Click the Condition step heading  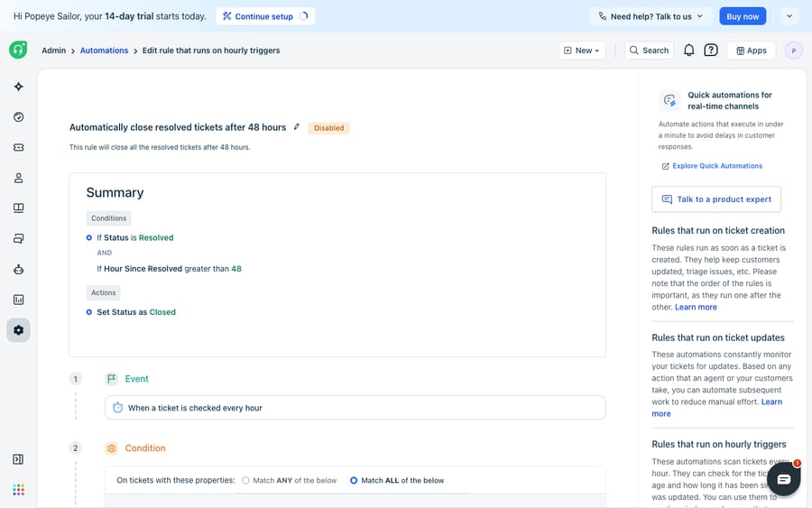coord(145,448)
